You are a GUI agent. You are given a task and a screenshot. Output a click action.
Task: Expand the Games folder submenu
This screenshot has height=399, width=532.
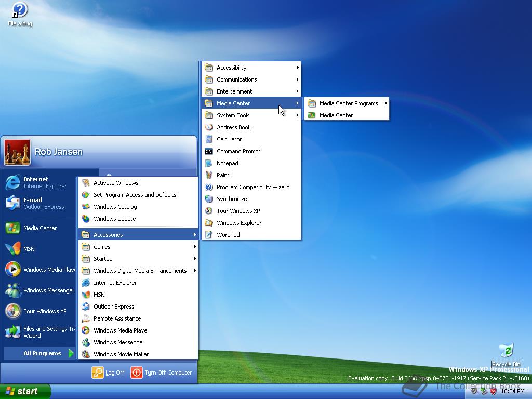pos(138,247)
